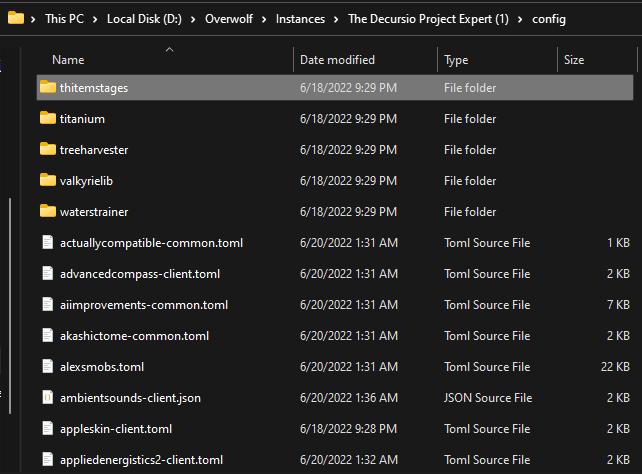Click the aiimprovements-common.toml file icon
The height and width of the screenshot is (474, 642).
(48, 305)
